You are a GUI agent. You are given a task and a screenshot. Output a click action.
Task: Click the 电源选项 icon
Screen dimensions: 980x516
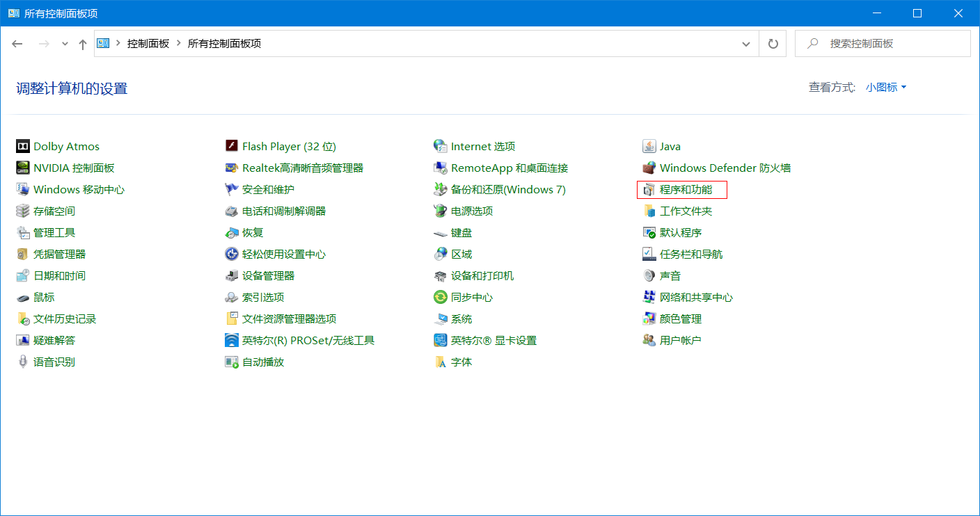tap(441, 211)
